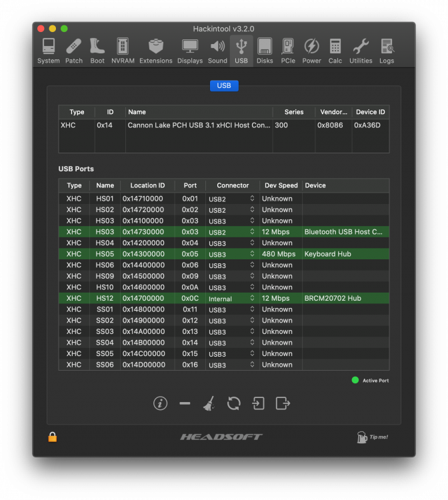Screen dimensions: 448x500
Task: Click port number 0x09 cell
Action: [x=190, y=276]
